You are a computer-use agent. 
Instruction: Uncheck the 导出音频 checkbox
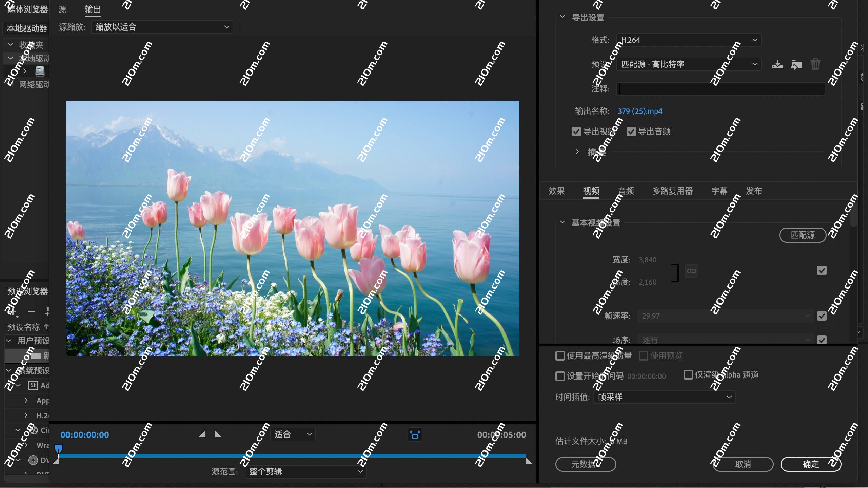[631, 131]
